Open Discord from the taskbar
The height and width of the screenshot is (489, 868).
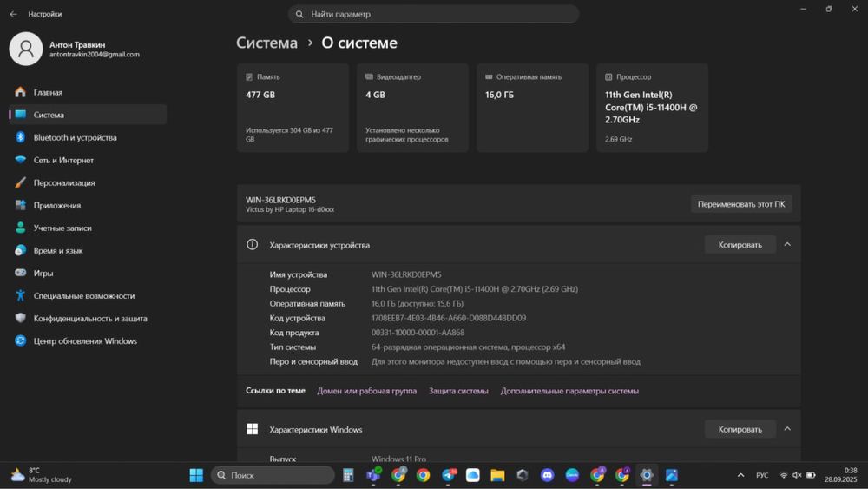[548, 475]
